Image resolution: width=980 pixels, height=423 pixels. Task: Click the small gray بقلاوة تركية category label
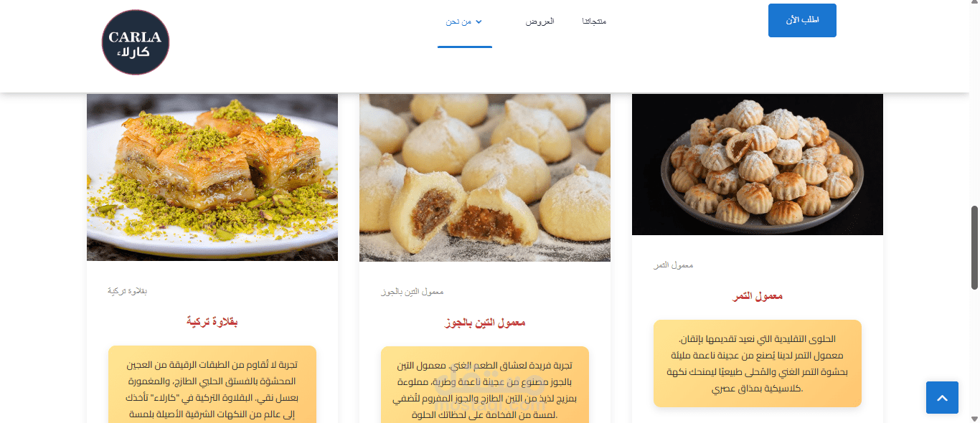point(128,291)
